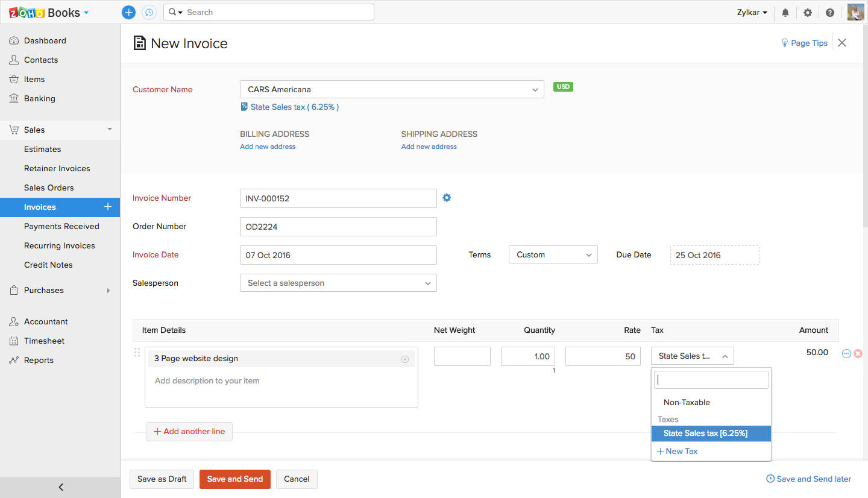The width and height of the screenshot is (868, 498).
Task: Open the quick create blue plus icon
Action: coord(128,12)
